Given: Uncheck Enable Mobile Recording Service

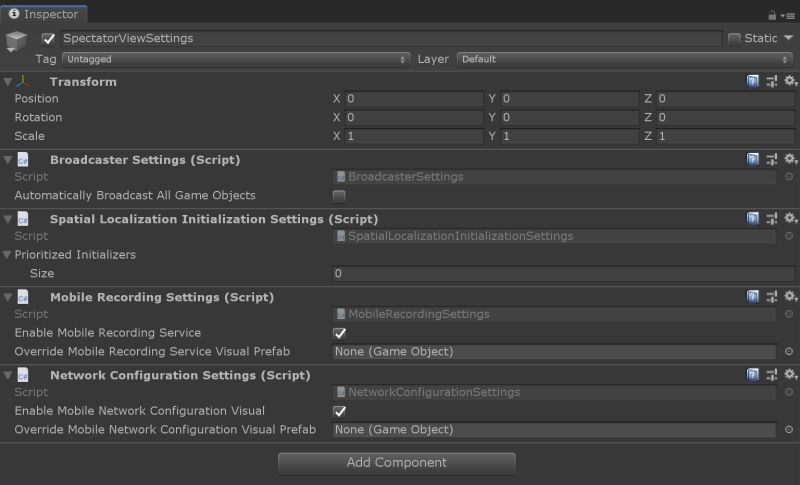Looking at the screenshot, I should [x=339, y=333].
